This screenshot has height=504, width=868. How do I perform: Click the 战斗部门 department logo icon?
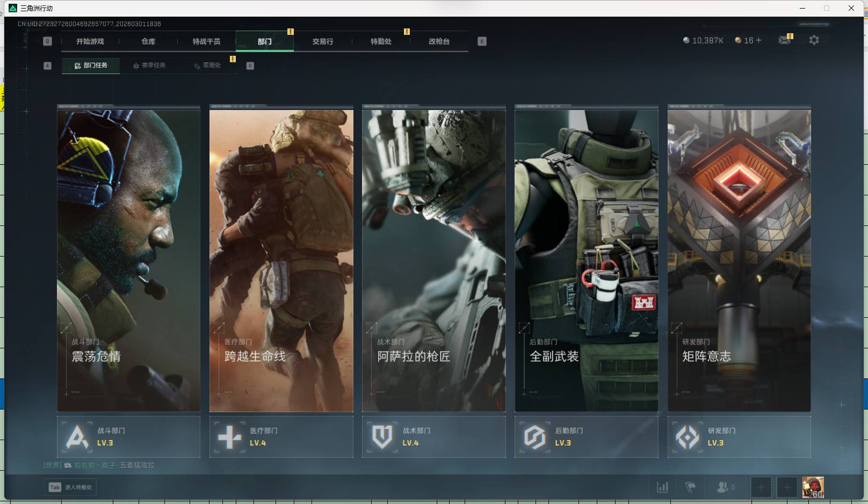tap(77, 437)
